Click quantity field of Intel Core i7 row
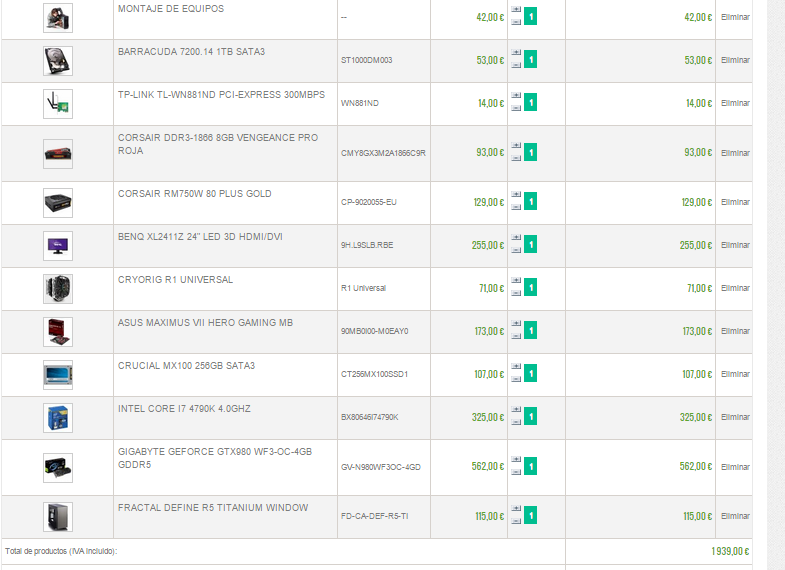The image size is (785, 570). coord(531,416)
